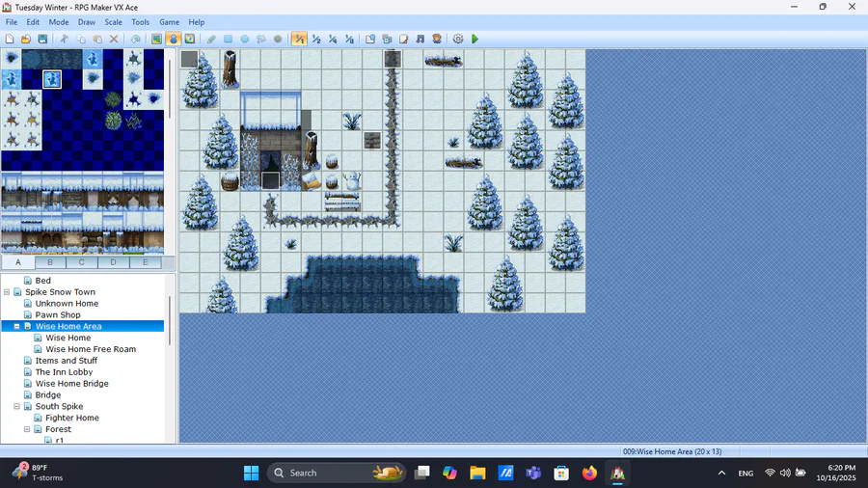Save the project with the floppy icon

42,39
